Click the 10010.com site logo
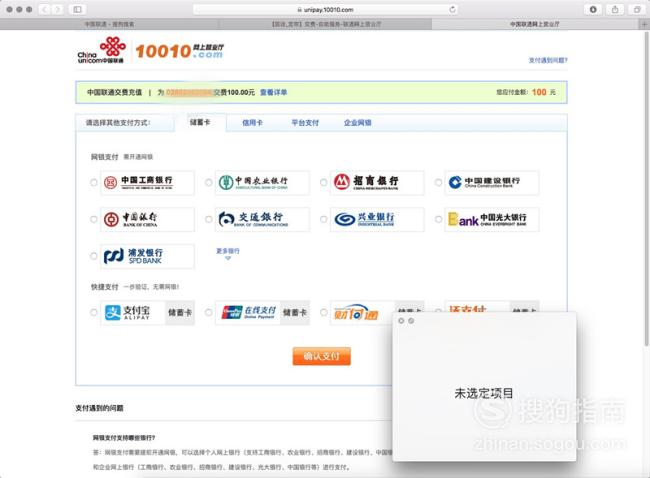650x478 pixels. point(179,51)
